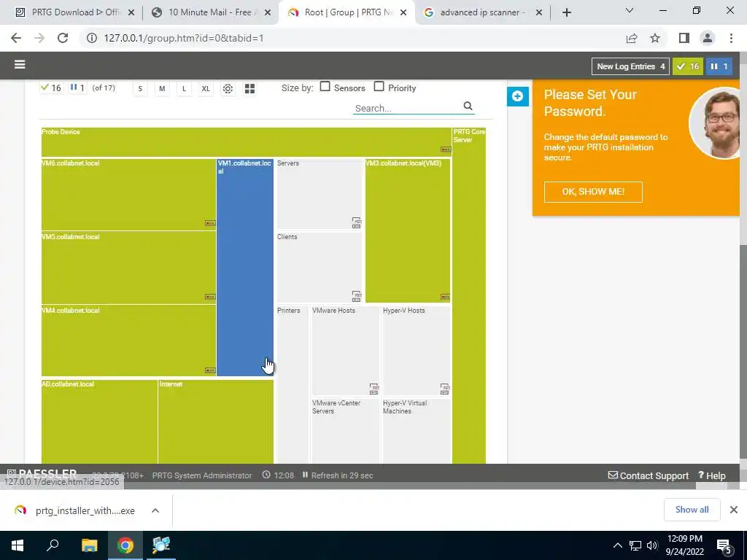This screenshot has width=747, height=560.
Task: Open PRTG Core Server tile
Action: pyautogui.click(x=469, y=295)
